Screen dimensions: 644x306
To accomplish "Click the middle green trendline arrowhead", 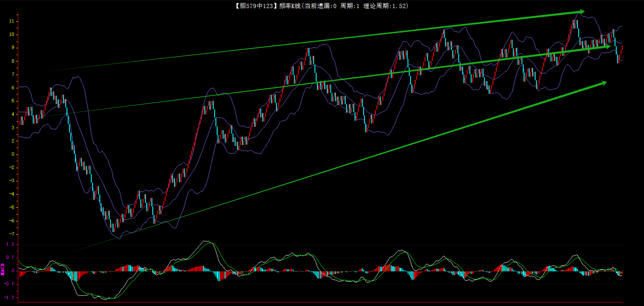I will (606, 47).
